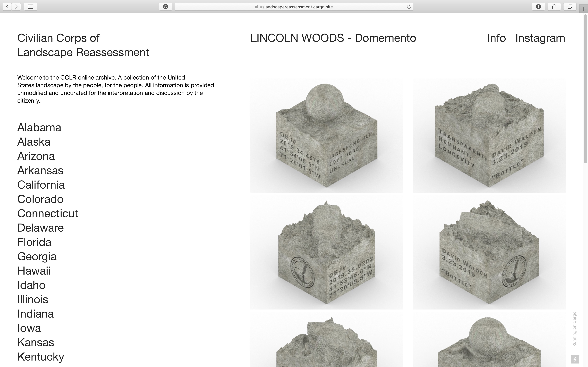
Task: Click the Safari back arrow button
Action: click(x=7, y=7)
